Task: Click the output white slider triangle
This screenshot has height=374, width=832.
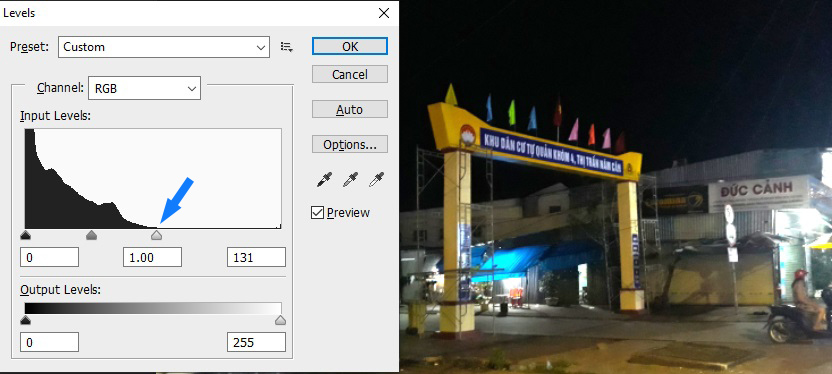Action: pos(281,320)
